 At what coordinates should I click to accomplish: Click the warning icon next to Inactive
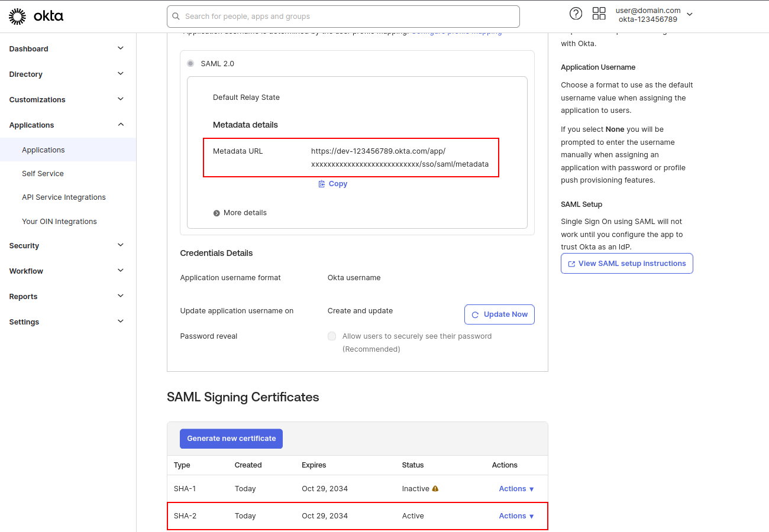coord(435,489)
